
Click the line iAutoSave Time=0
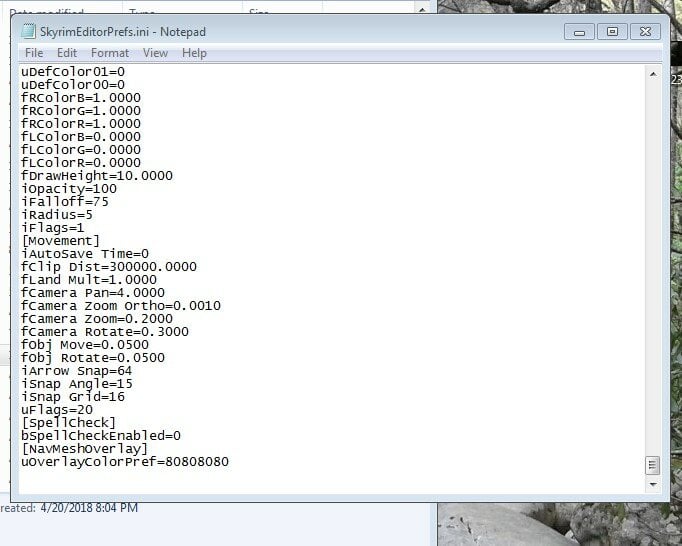pyautogui.click(x=85, y=254)
